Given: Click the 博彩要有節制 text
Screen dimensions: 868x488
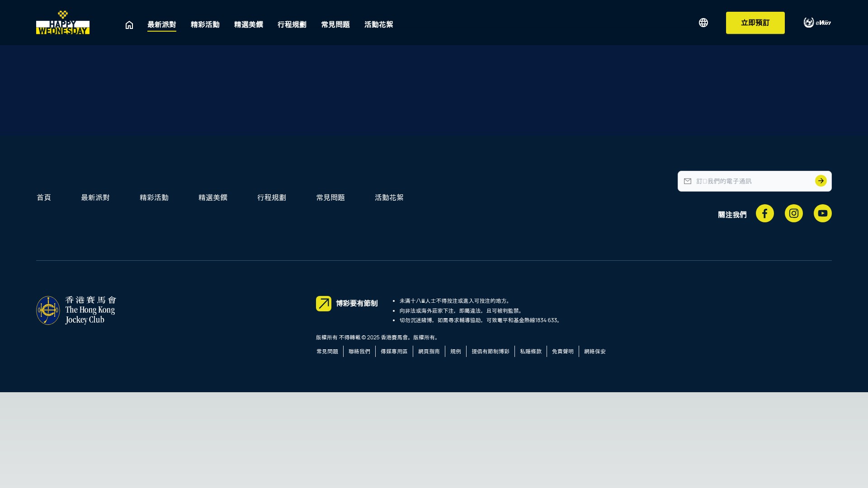Looking at the screenshot, I should tap(357, 304).
